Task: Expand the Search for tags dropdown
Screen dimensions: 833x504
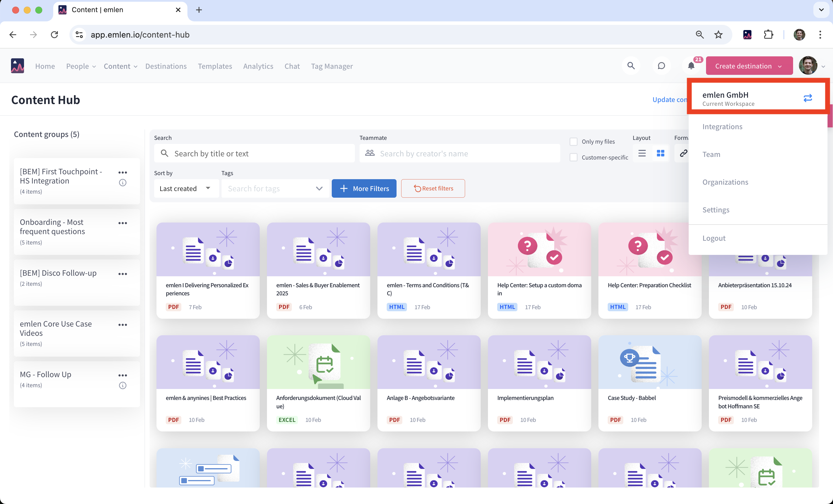Action: [x=319, y=188]
